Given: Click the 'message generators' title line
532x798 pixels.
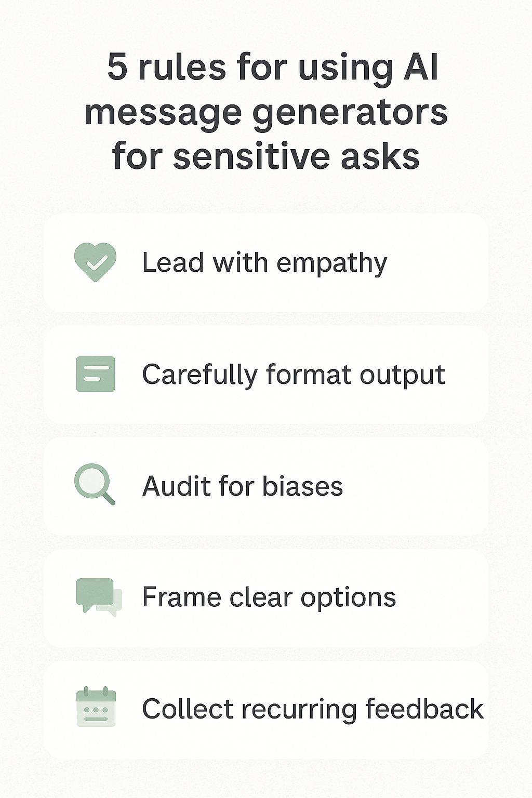Looking at the screenshot, I should 266,112.
